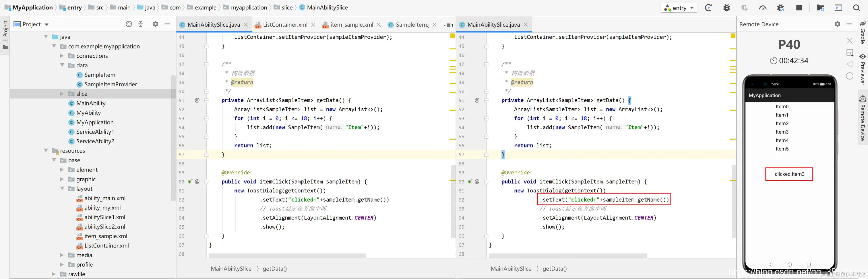Tap Item3 in the phone list

[x=782, y=132]
